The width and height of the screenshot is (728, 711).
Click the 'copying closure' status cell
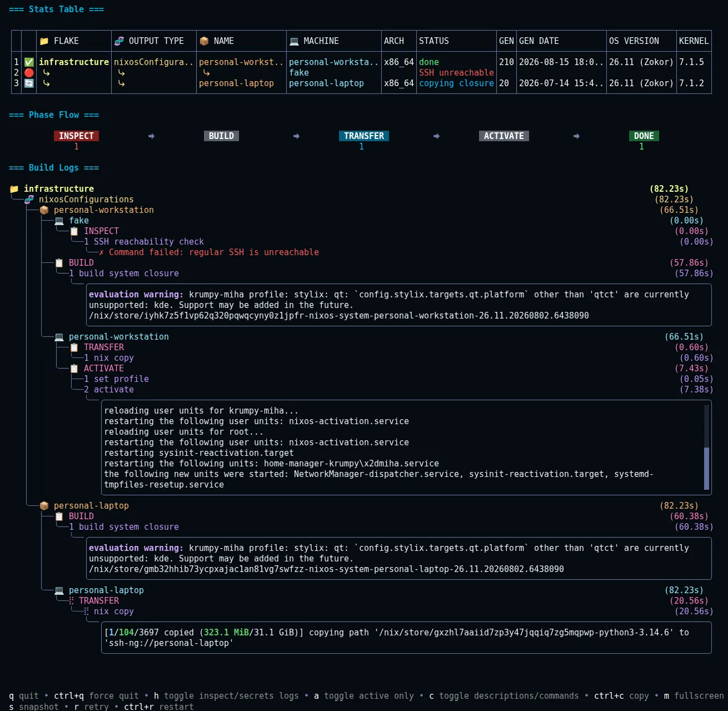click(456, 83)
